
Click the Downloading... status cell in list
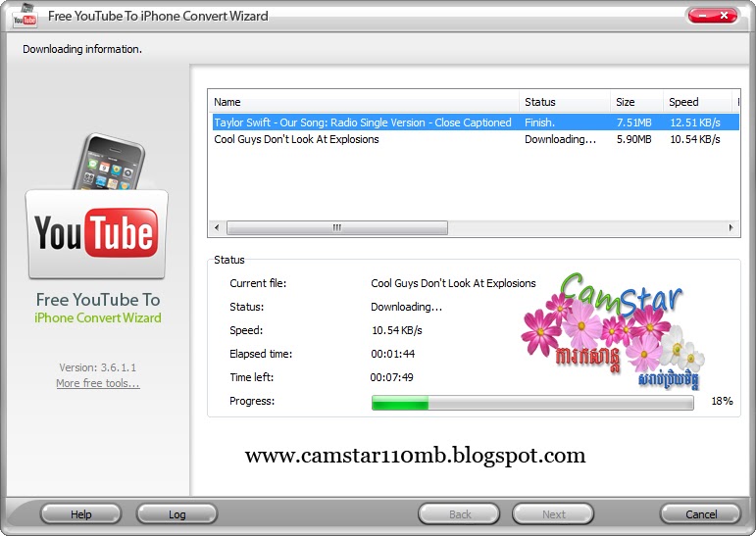click(560, 139)
